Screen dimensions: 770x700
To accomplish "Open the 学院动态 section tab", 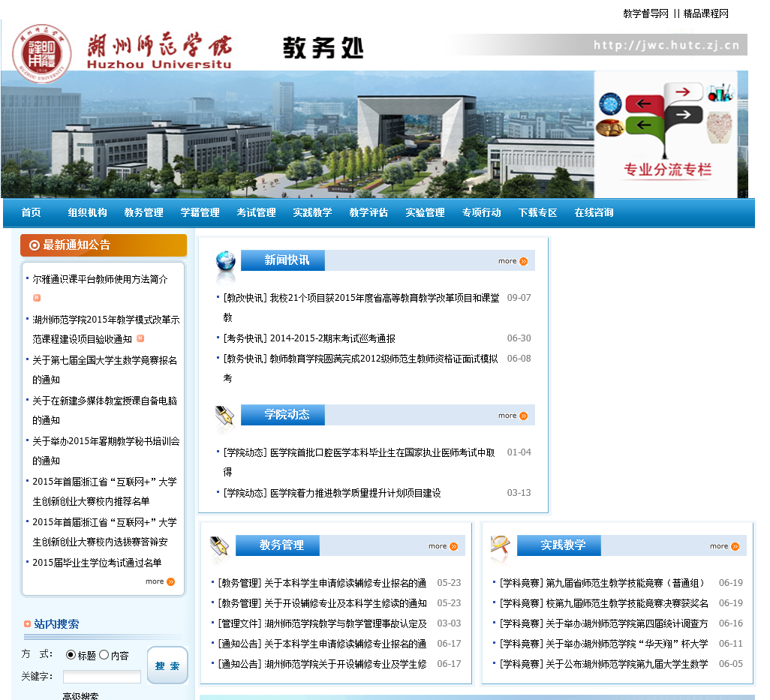I will point(283,415).
